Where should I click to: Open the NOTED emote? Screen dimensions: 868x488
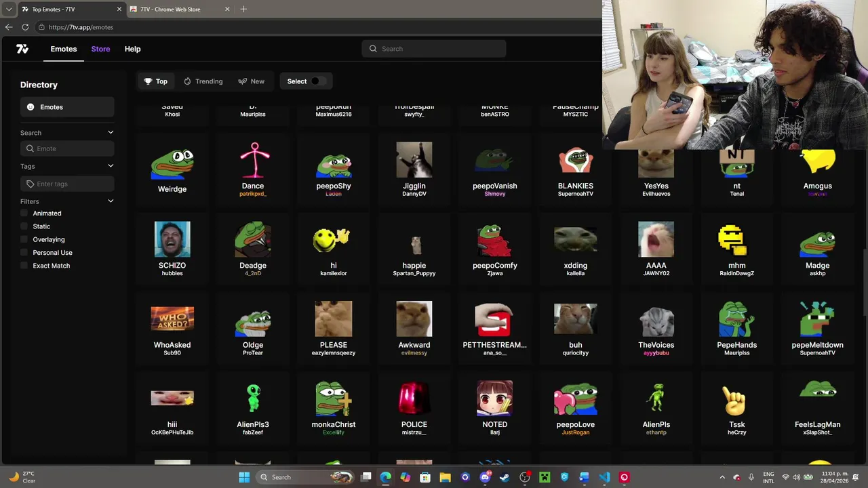tap(495, 409)
